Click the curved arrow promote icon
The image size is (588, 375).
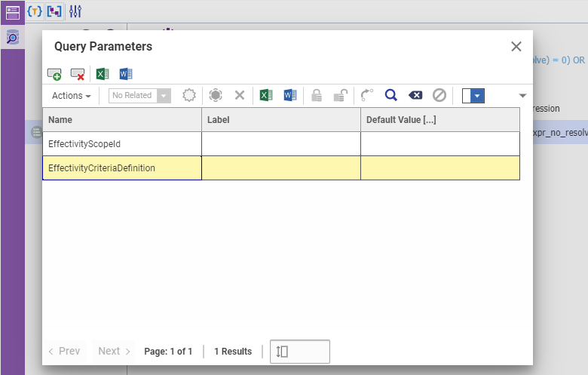367,95
